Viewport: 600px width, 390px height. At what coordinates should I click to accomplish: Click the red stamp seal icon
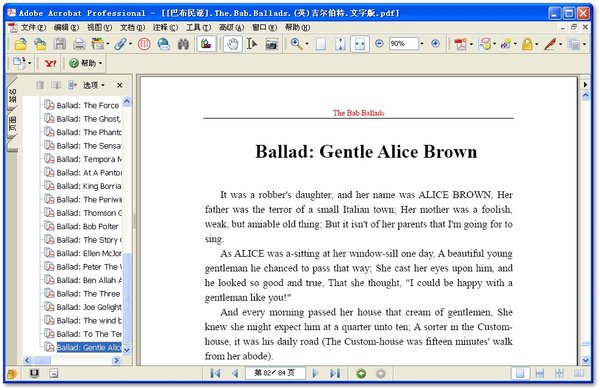pyautogui.click(x=144, y=44)
